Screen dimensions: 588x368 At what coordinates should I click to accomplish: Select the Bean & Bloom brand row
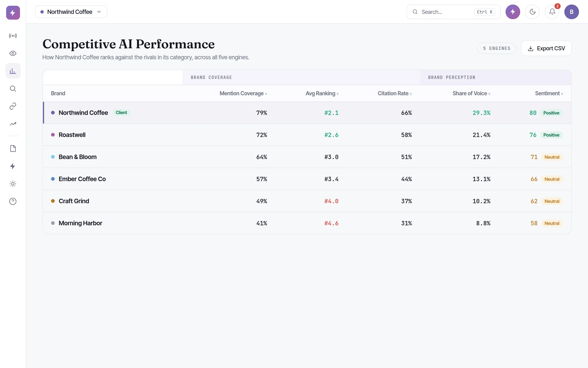tap(307, 157)
